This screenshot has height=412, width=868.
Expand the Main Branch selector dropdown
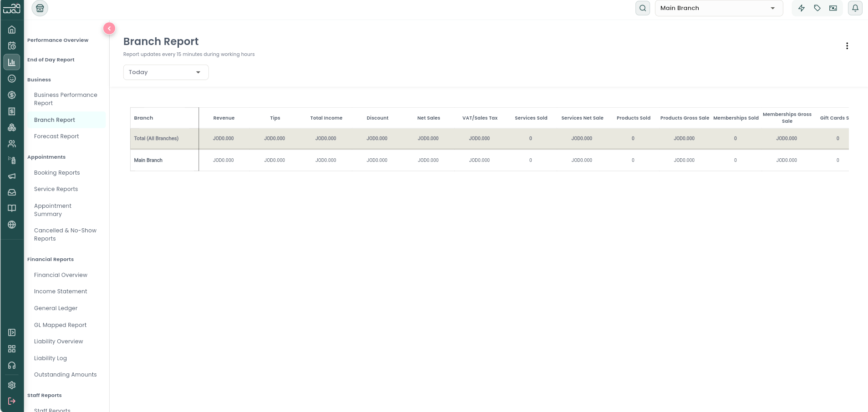click(x=719, y=8)
